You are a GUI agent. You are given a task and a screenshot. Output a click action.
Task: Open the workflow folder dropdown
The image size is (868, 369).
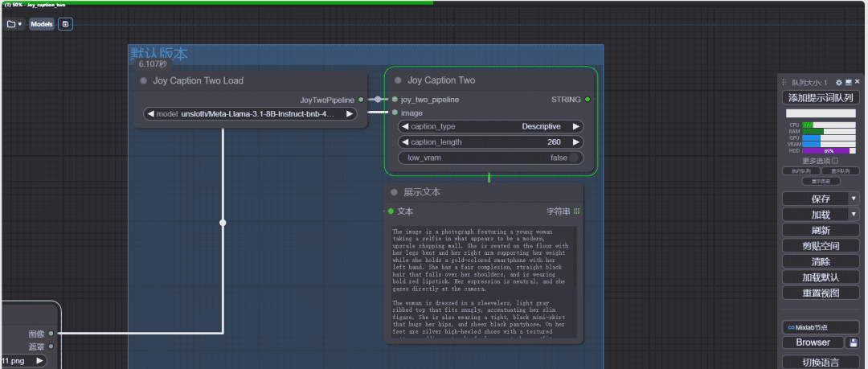click(x=14, y=24)
